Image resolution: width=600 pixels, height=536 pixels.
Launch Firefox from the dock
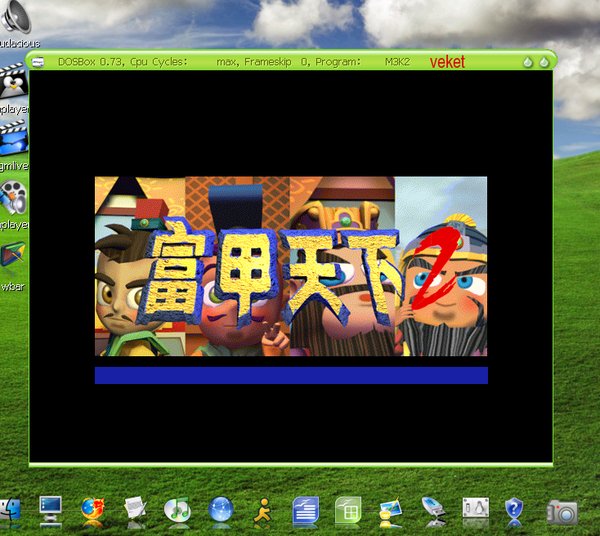93,510
